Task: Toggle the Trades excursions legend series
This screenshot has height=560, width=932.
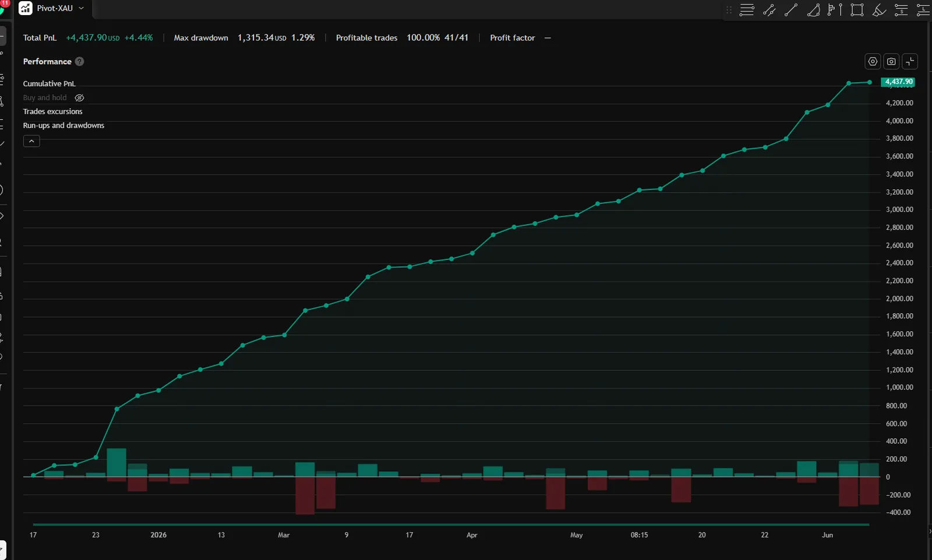Action: [52, 111]
